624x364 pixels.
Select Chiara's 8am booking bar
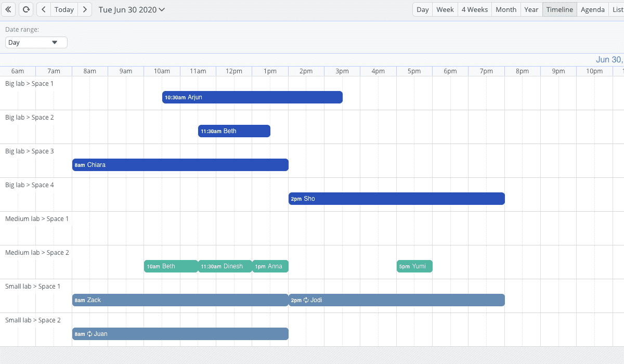tap(180, 165)
